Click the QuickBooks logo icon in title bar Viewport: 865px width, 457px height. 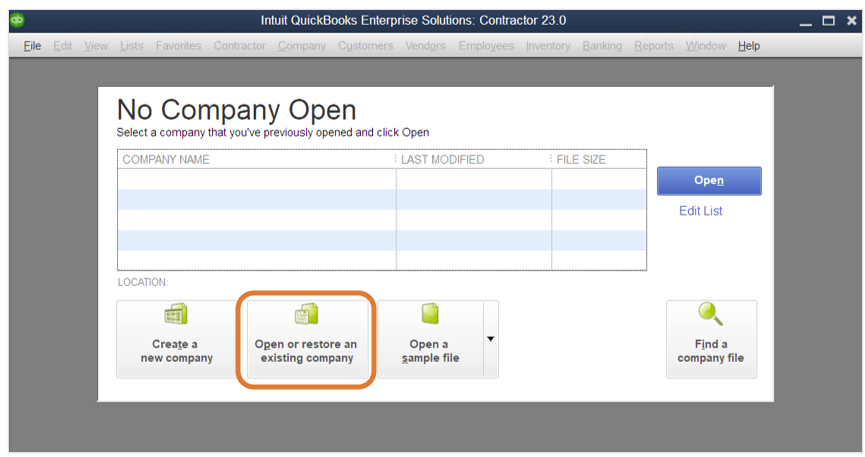click(17, 19)
